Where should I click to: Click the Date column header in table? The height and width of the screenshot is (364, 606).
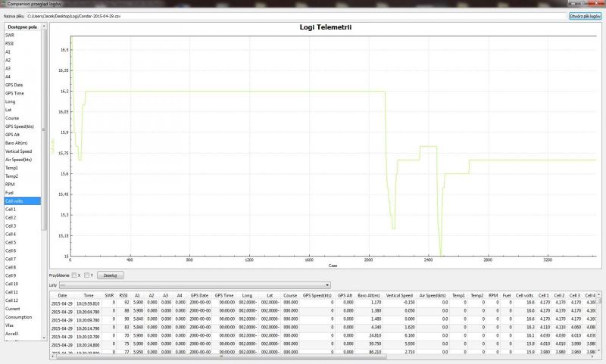coord(63,295)
